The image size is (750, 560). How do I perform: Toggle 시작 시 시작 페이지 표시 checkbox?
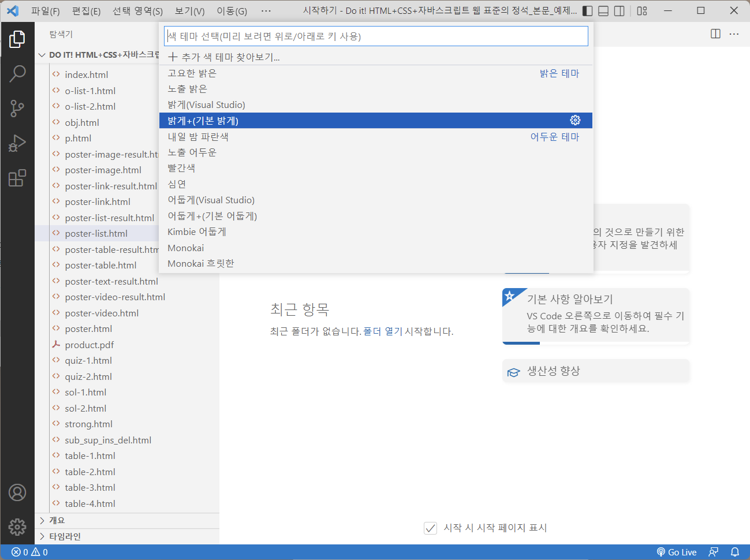[x=430, y=528]
